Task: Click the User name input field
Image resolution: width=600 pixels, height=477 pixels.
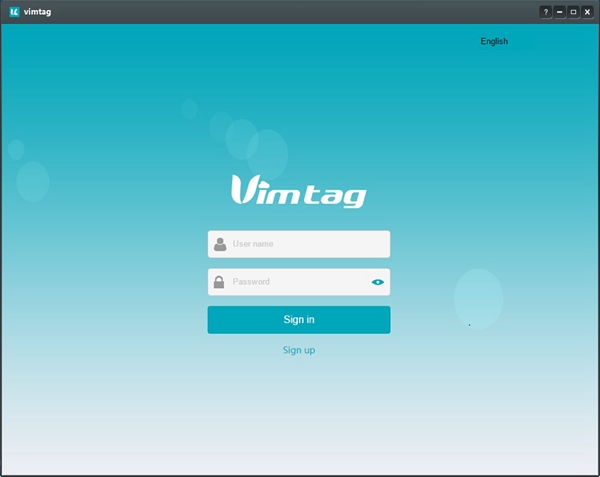Action: pyautogui.click(x=299, y=244)
